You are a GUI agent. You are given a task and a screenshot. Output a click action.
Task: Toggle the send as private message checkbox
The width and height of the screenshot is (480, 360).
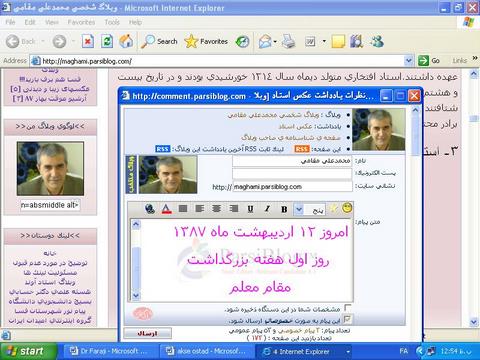pos(348,320)
